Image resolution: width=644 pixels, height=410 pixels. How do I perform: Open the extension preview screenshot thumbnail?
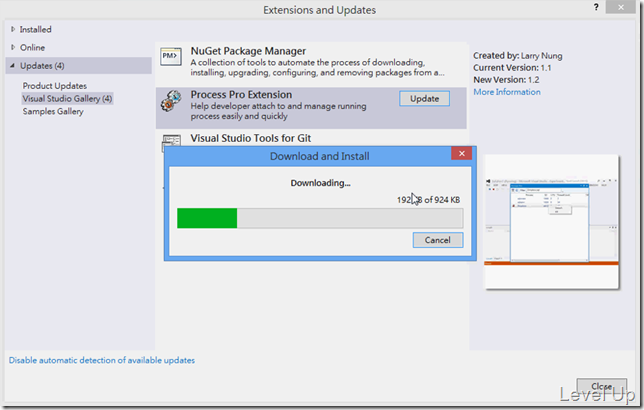click(x=552, y=222)
